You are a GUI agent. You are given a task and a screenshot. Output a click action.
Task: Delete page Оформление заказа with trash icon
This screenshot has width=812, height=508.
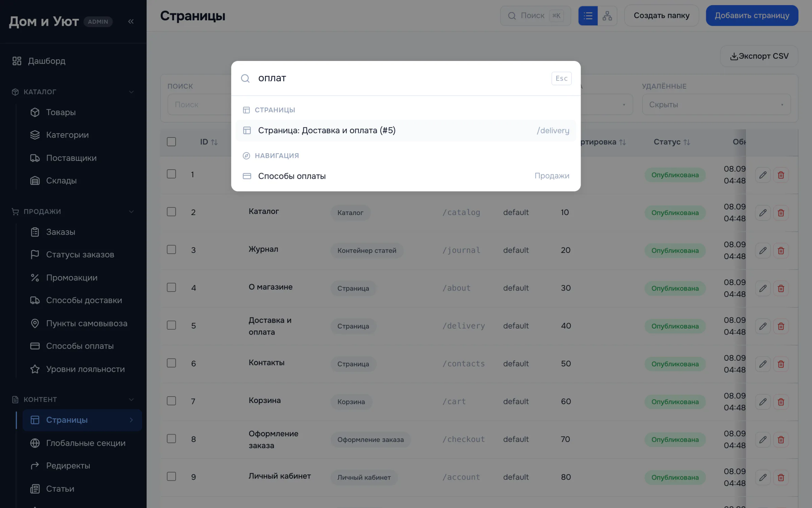781,440
